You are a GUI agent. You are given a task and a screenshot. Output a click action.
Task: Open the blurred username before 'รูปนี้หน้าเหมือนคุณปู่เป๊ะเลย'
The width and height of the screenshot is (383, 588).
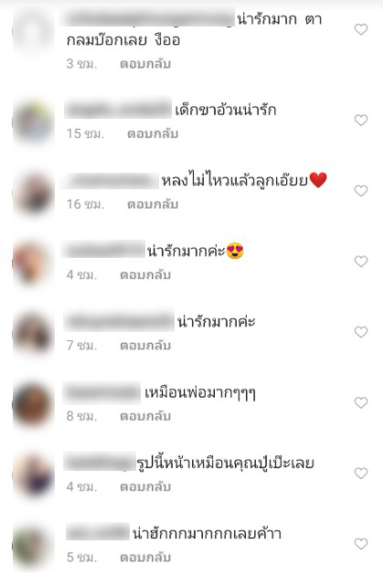coord(99,462)
